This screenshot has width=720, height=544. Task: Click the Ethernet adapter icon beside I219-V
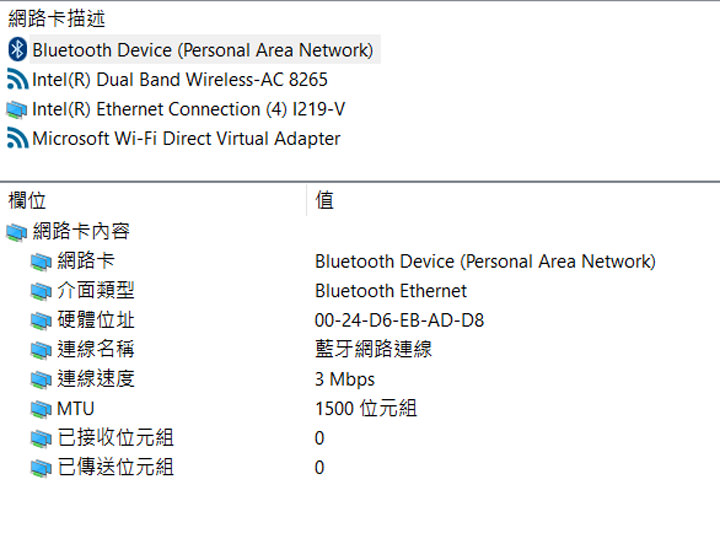(17, 110)
